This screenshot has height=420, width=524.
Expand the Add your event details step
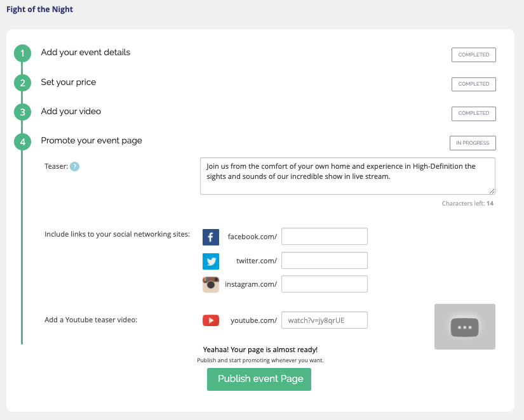[x=86, y=53]
